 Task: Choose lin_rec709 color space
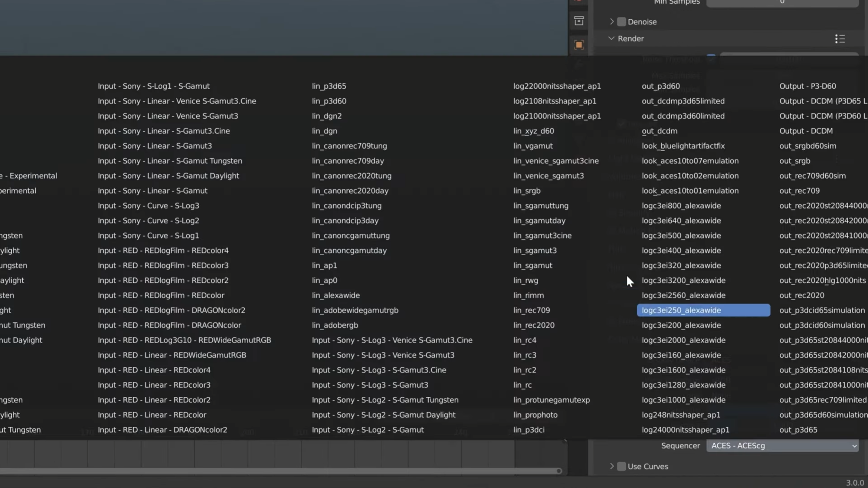pos(531,310)
